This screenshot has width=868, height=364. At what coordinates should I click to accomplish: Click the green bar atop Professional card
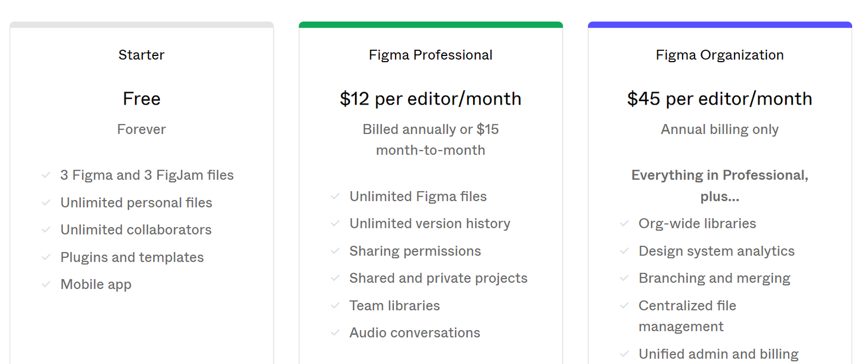point(431,25)
